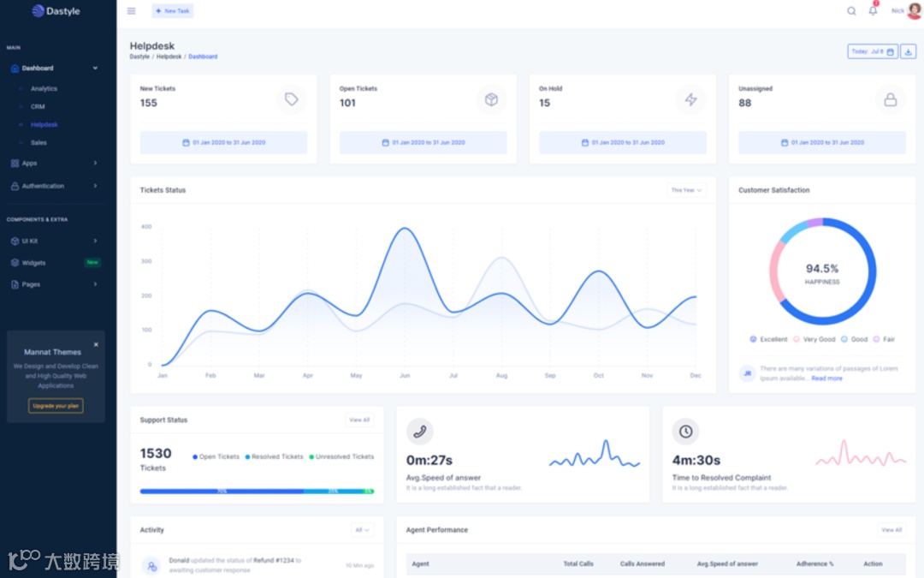
Task: Toggle the Fair legend item
Action: click(885, 339)
